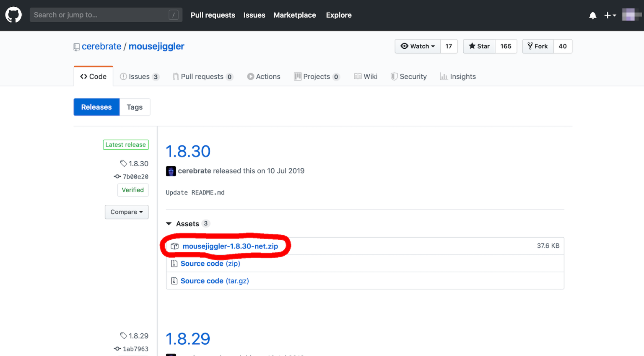644x356 pixels.
Task: Fork the mousejiggler repository
Action: click(538, 46)
